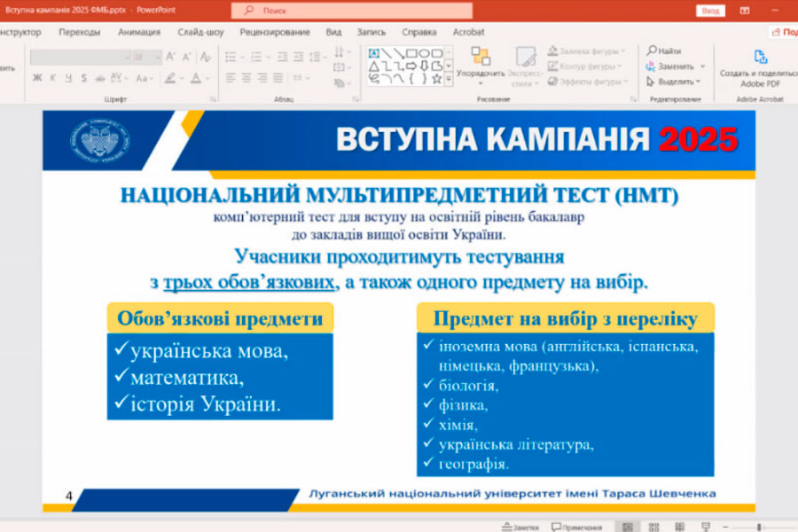This screenshot has height=532, width=798.
Task: Select the text box shape
Action: coord(373,53)
